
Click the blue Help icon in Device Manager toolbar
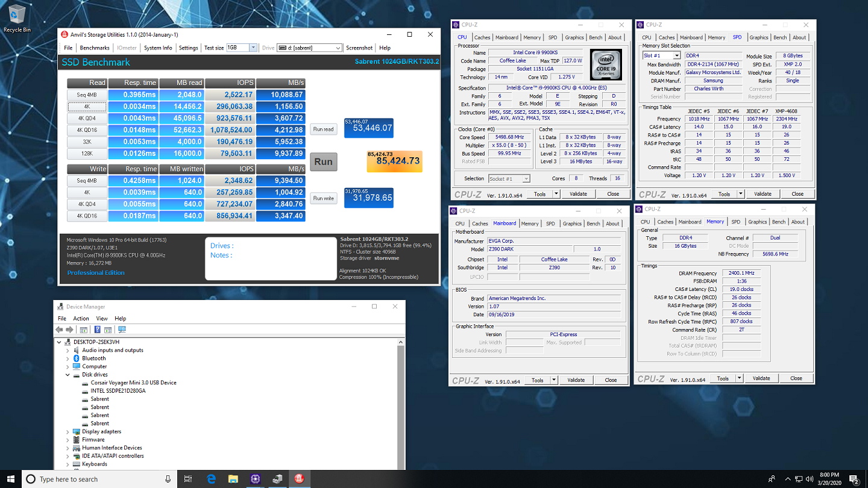pyautogui.click(x=97, y=330)
